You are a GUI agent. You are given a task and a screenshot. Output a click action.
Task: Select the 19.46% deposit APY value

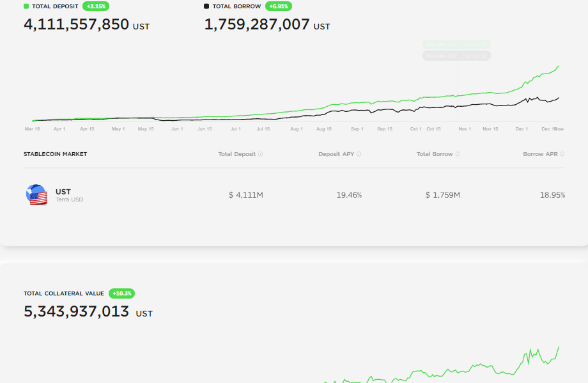[x=349, y=195]
